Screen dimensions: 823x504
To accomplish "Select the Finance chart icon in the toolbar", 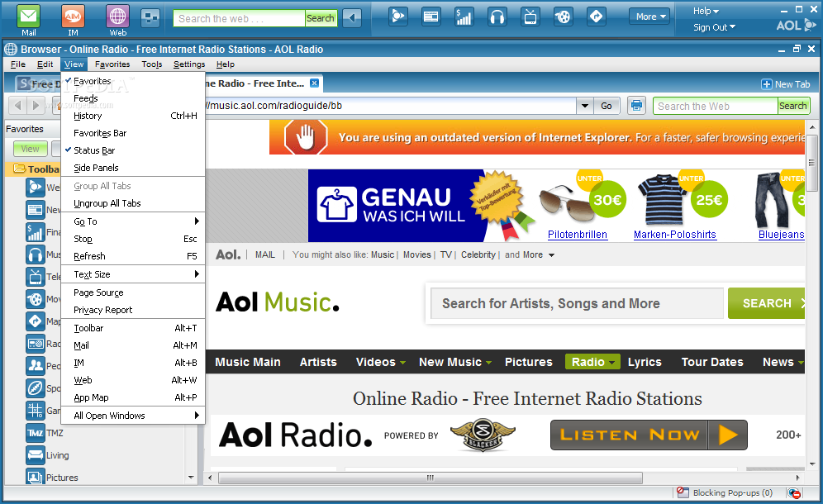I will pyautogui.click(x=464, y=16).
